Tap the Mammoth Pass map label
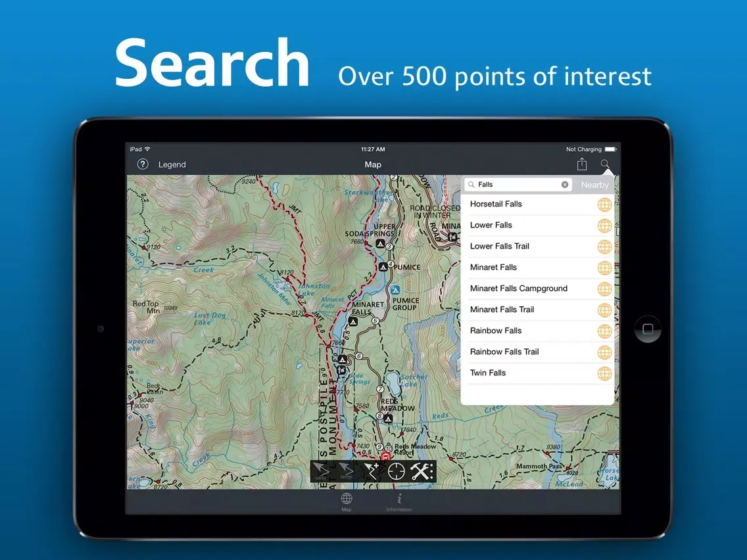Viewport: 747px width, 560px height. 539,466
